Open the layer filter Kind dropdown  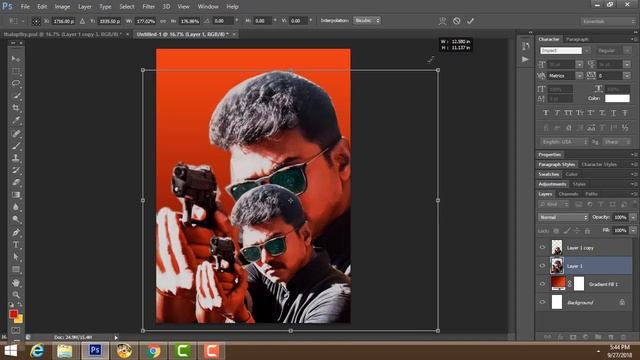pos(554,204)
